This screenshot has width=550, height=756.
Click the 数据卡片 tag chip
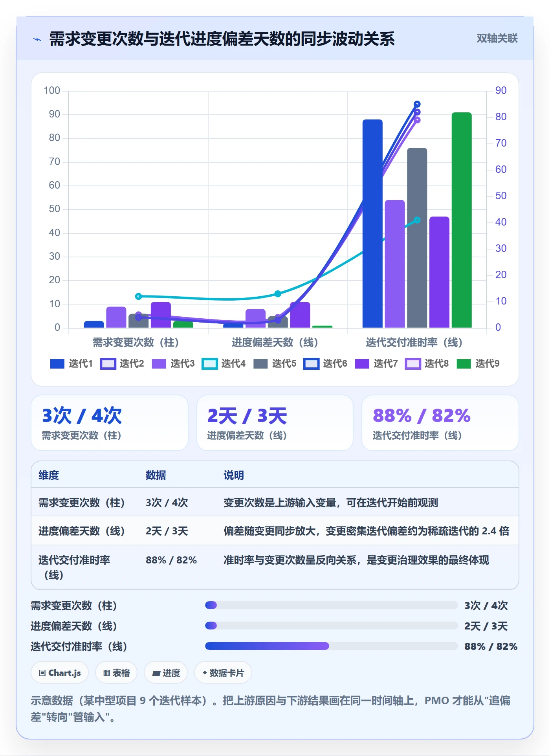(223, 673)
